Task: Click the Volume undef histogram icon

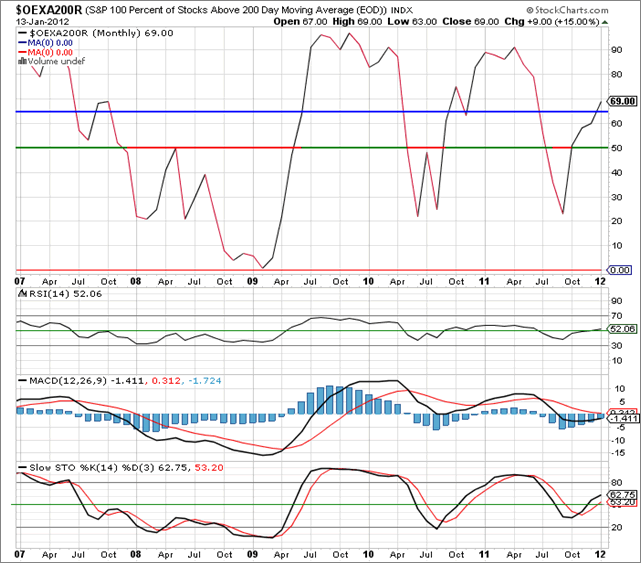Action: tap(21, 61)
